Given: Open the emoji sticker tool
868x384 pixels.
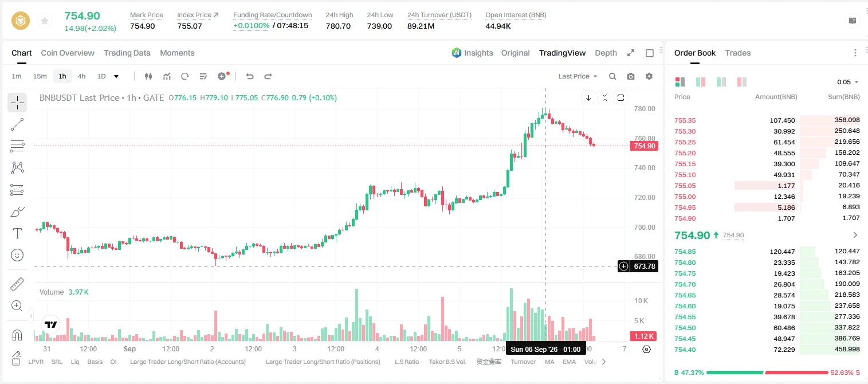Looking at the screenshot, I should (x=17, y=255).
